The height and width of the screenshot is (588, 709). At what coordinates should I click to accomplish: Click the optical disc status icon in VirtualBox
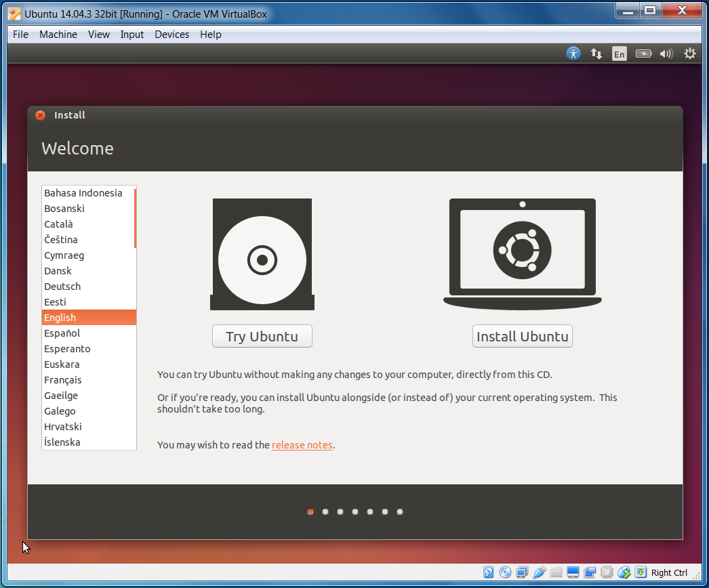click(x=505, y=572)
